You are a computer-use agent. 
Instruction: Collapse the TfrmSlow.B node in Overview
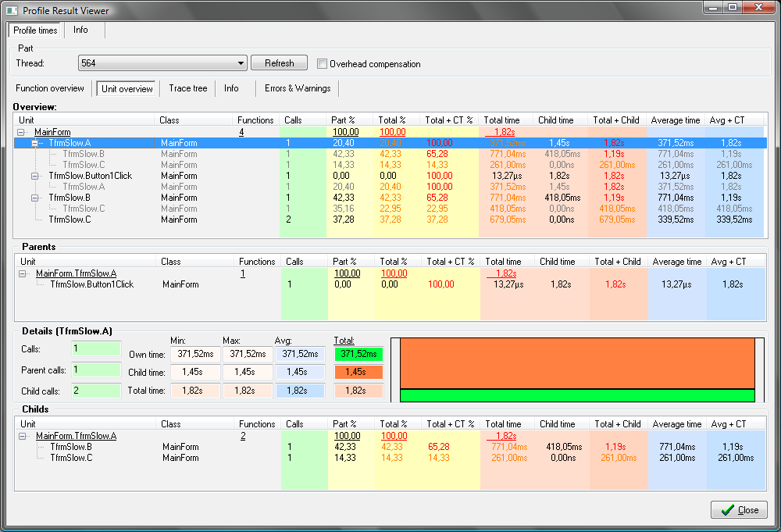35,198
